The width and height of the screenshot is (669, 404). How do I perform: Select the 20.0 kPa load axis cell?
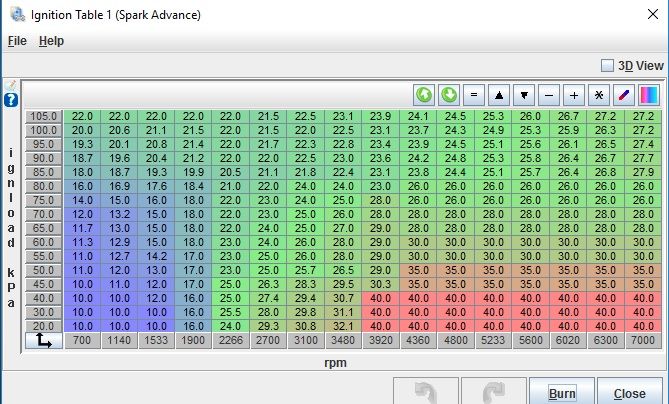tap(44, 326)
